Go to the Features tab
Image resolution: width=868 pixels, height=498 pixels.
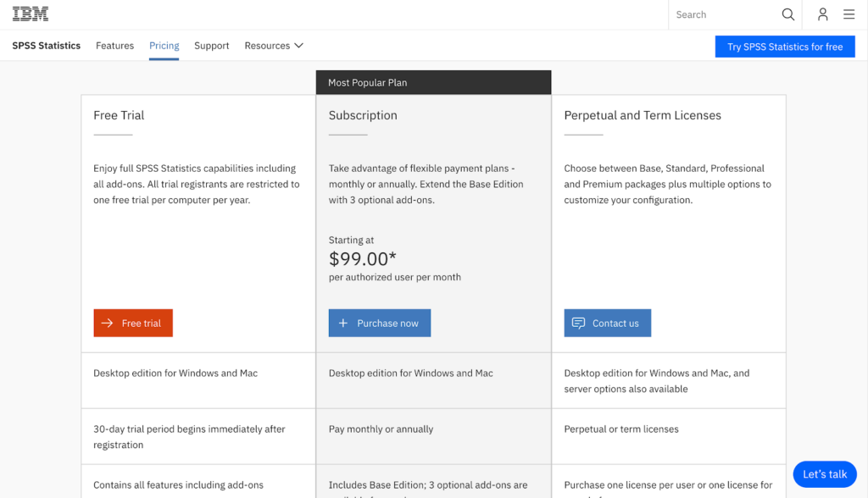click(x=114, y=46)
